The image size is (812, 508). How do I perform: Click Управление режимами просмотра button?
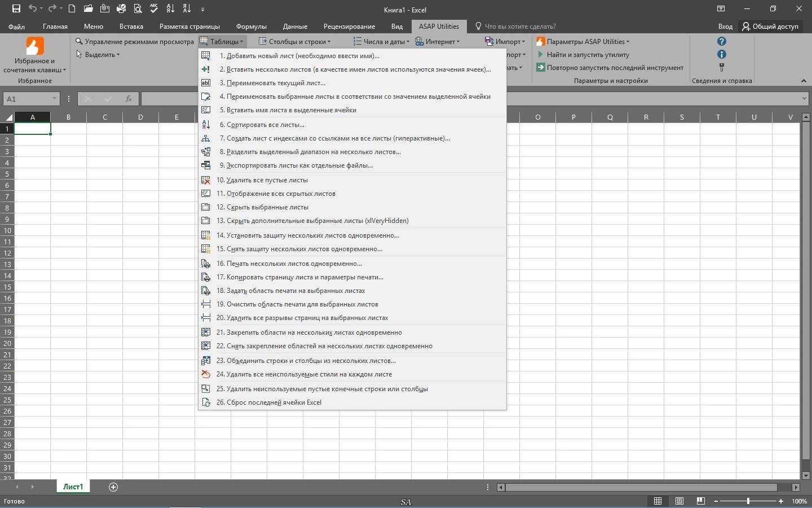click(x=135, y=41)
